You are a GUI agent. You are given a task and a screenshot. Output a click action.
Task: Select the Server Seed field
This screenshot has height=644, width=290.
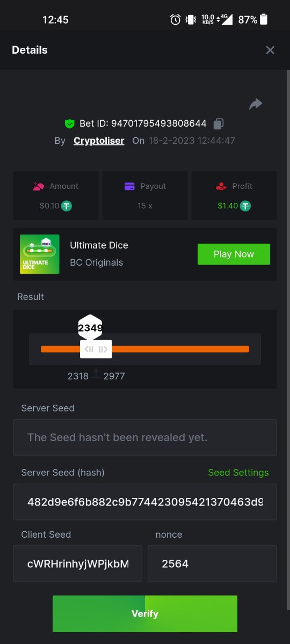[145, 437]
